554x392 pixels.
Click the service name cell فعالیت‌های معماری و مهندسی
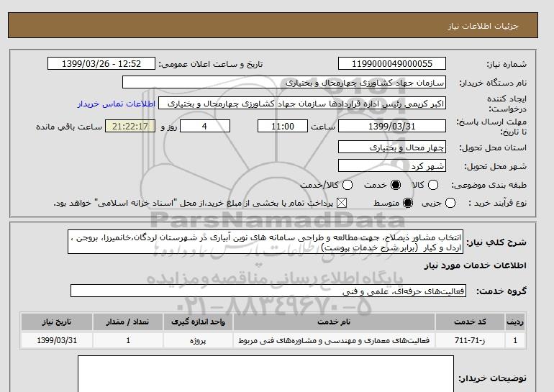[x=334, y=340]
